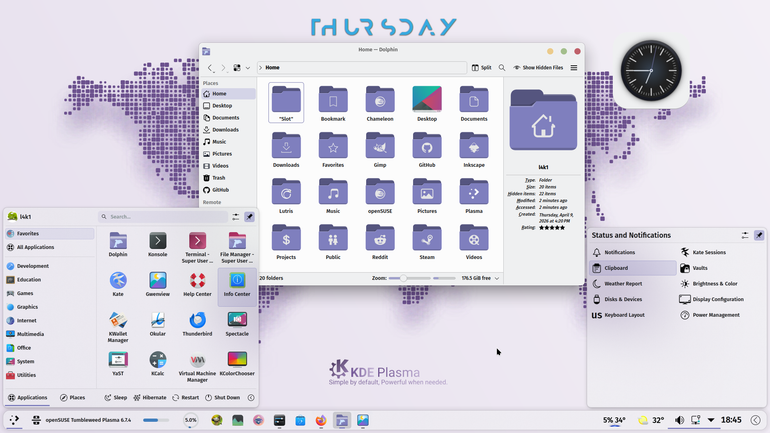Launch YaST from favorites

118,363
